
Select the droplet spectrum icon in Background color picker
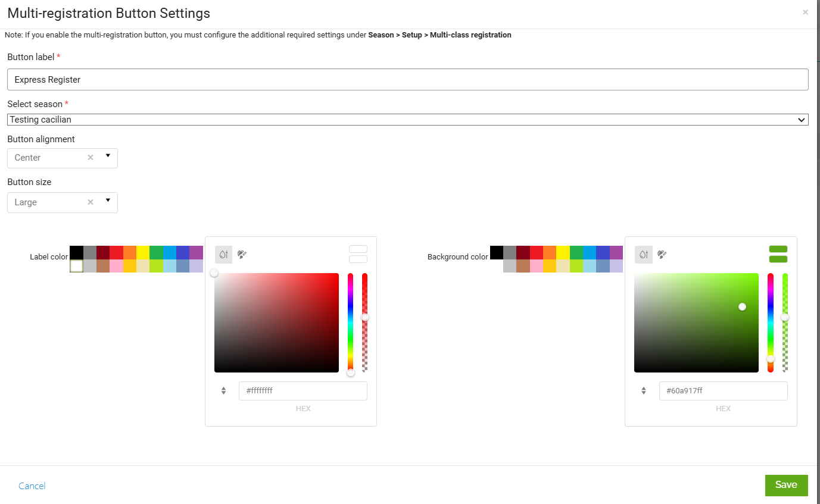643,255
